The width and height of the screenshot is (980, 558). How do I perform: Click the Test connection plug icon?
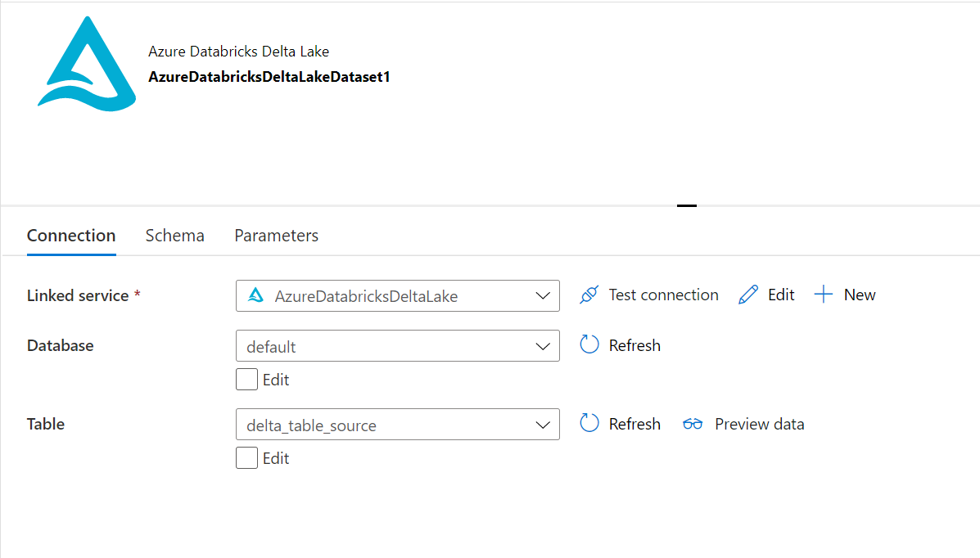(x=589, y=295)
